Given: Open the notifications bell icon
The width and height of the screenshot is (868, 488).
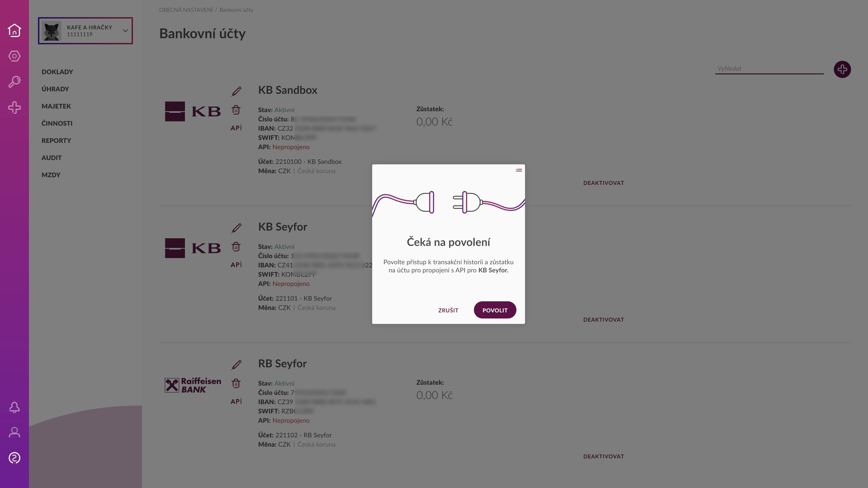Looking at the screenshot, I should [14, 407].
